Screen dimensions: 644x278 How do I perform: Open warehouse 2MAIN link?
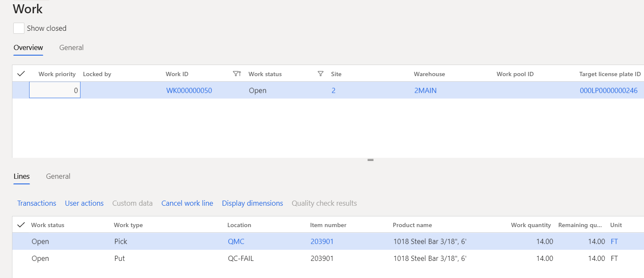425,91
